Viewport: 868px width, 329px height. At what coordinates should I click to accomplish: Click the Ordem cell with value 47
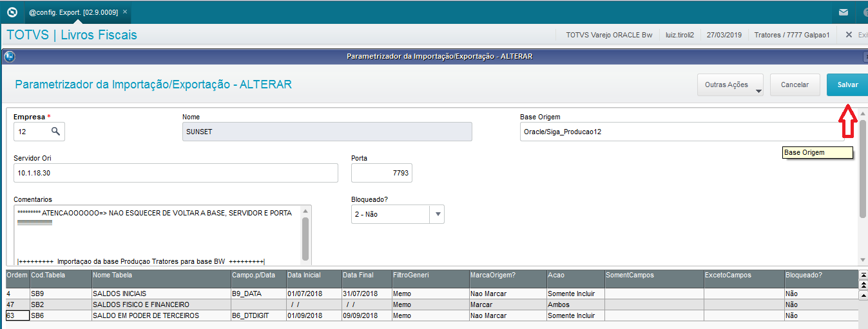tap(17, 304)
